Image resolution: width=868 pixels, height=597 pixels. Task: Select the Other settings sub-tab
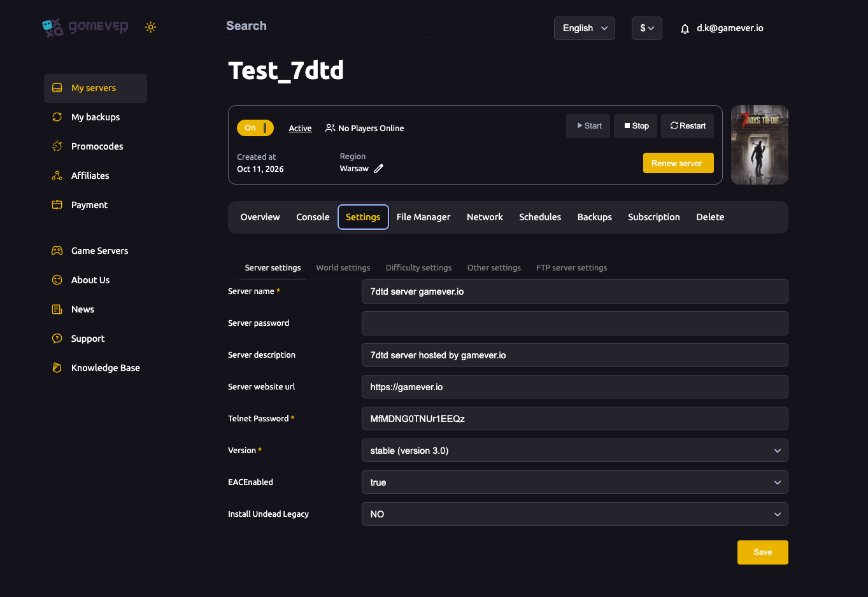click(x=494, y=268)
